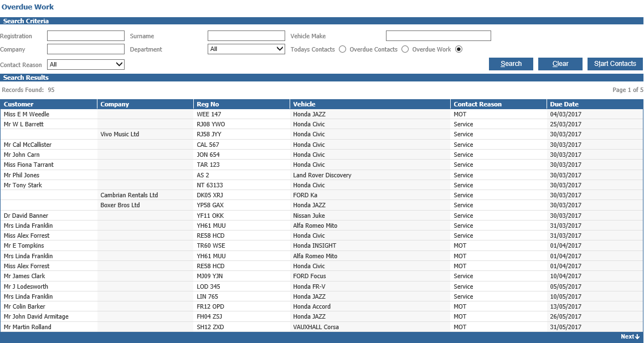The width and height of the screenshot is (644, 343).
Task: Click registration CAL 567
Action: click(208, 145)
